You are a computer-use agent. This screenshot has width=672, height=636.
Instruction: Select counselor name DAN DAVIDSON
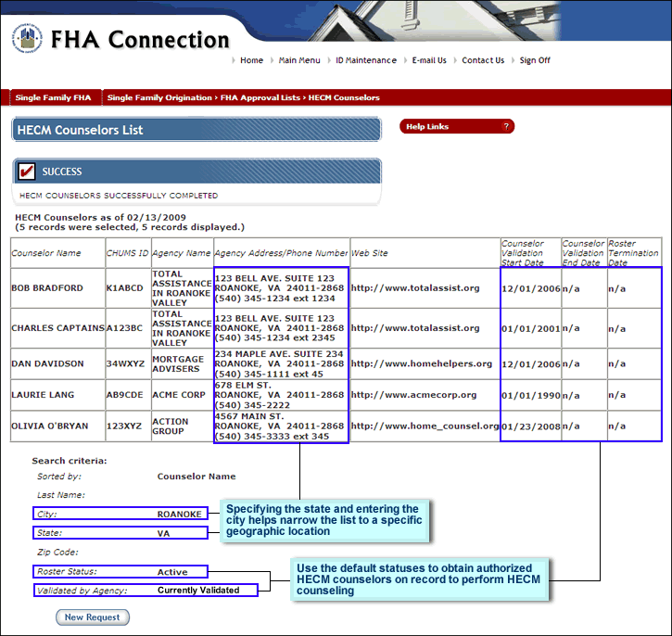pyautogui.click(x=47, y=363)
